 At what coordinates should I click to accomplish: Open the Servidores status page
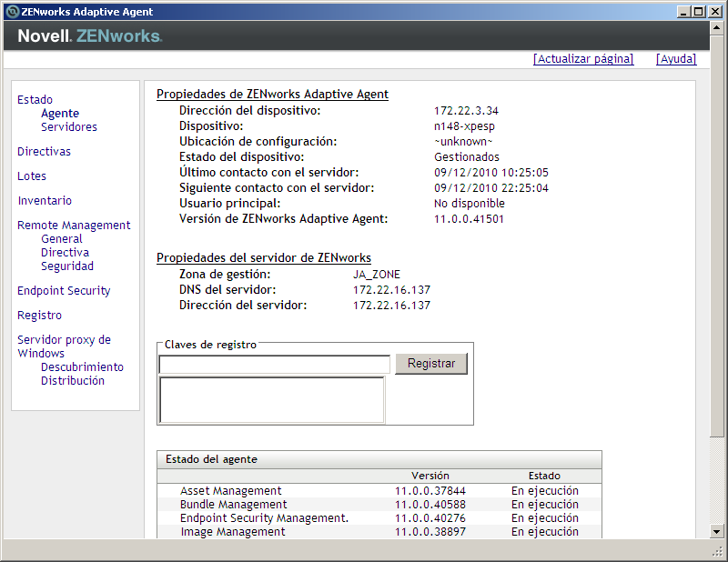point(69,127)
